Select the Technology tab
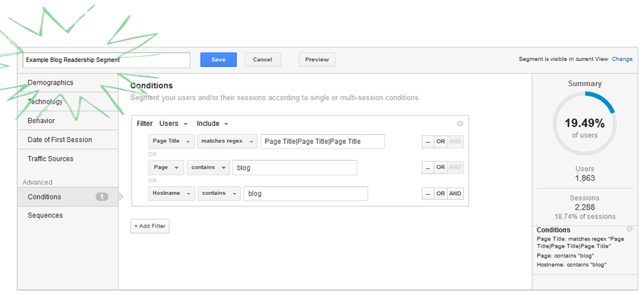Image resolution: width=644 pixels, height=295 pixels. pos(68,102)
